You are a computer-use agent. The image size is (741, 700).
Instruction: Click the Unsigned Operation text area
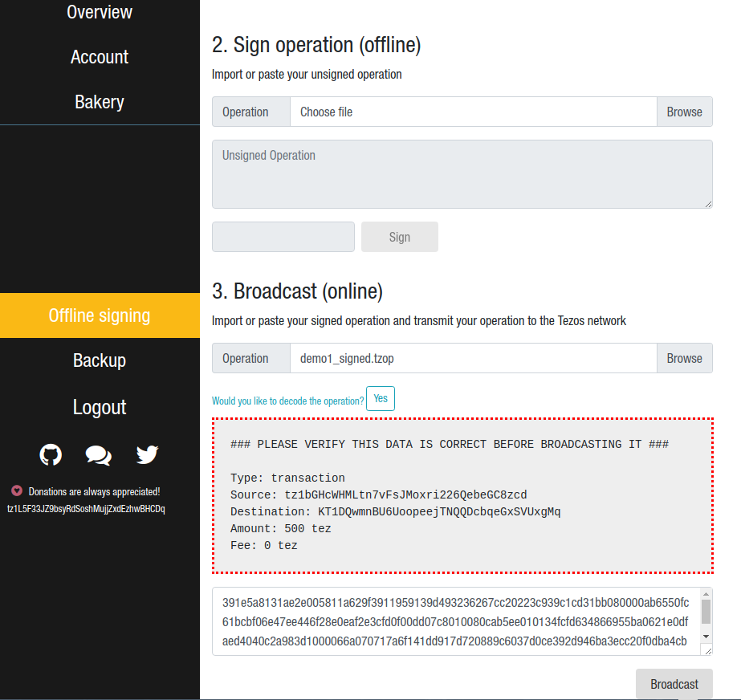[x=462, y=174]
